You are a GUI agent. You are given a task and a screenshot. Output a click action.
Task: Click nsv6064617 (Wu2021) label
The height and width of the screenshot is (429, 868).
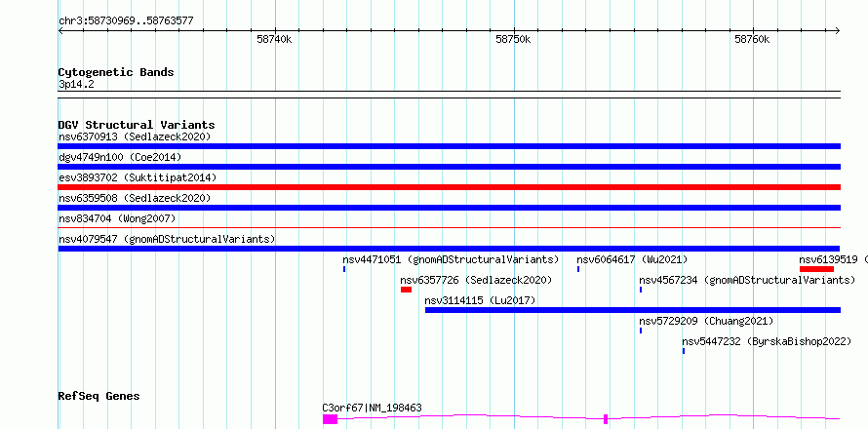click(x=632, y=259)
